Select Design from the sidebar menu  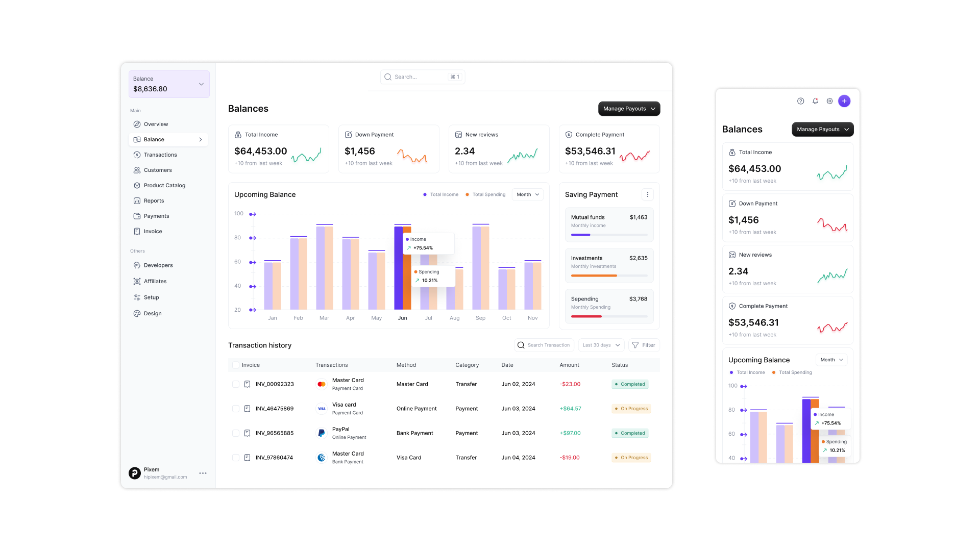pos(152,313)
